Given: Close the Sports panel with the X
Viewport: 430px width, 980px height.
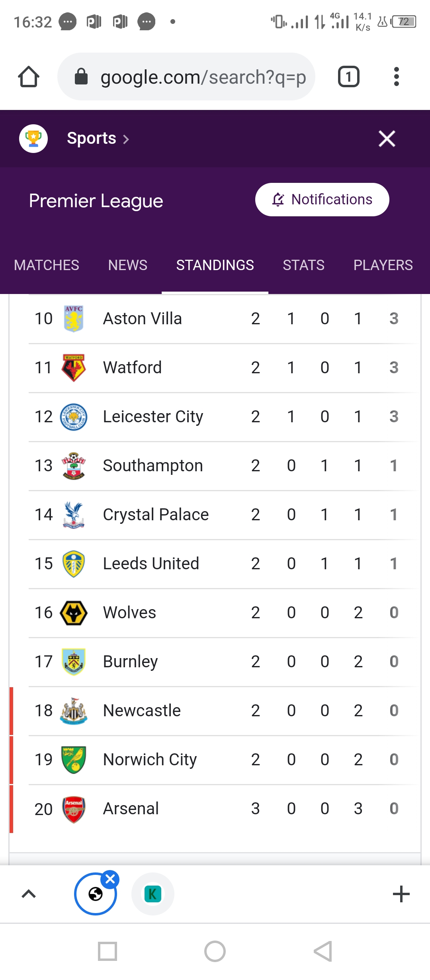Looking at the screenshot, I should pyautogui.click(x=387, y=139).
